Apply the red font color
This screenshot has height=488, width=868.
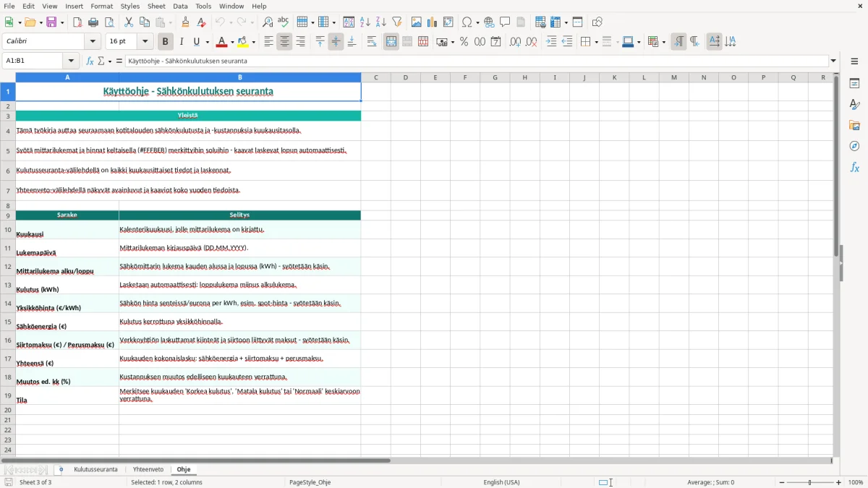[222, 42]
